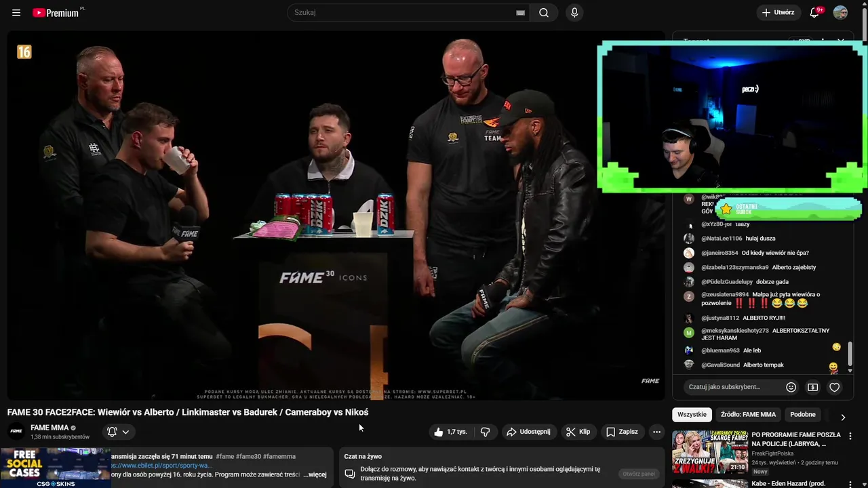Click the chat message input field
The height and width of the screenshot is (488, 868).
(x=732, y=387)
